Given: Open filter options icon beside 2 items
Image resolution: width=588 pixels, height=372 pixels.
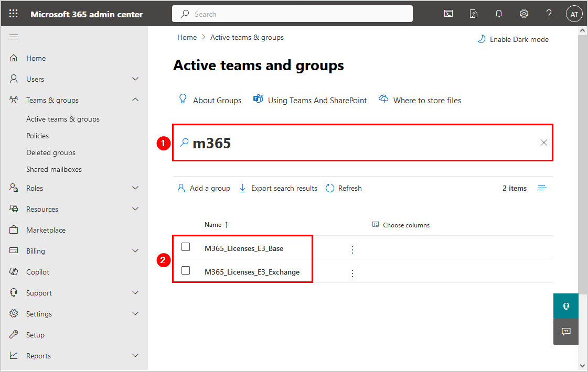Looking at the screenshot, I should (542, 188).
